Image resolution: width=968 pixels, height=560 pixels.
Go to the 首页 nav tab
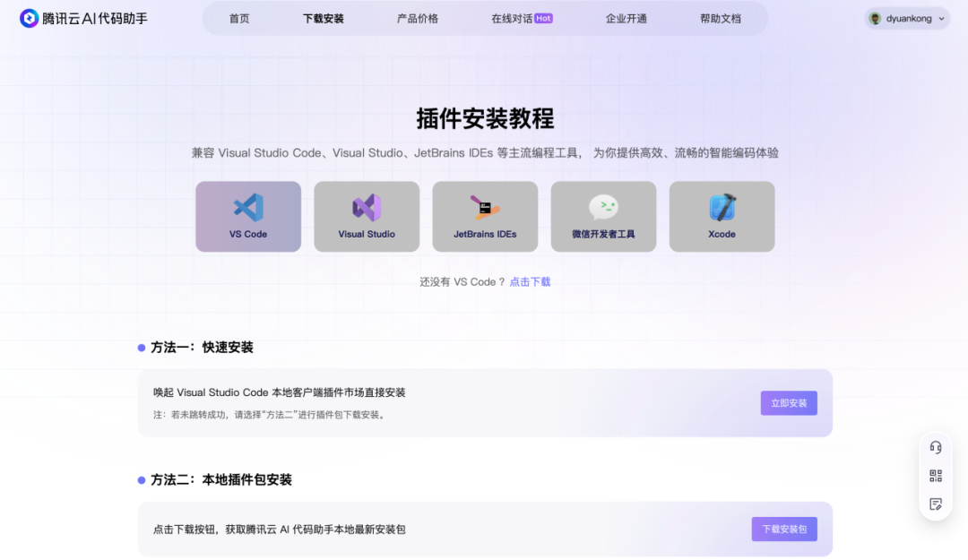coord(239,18)
